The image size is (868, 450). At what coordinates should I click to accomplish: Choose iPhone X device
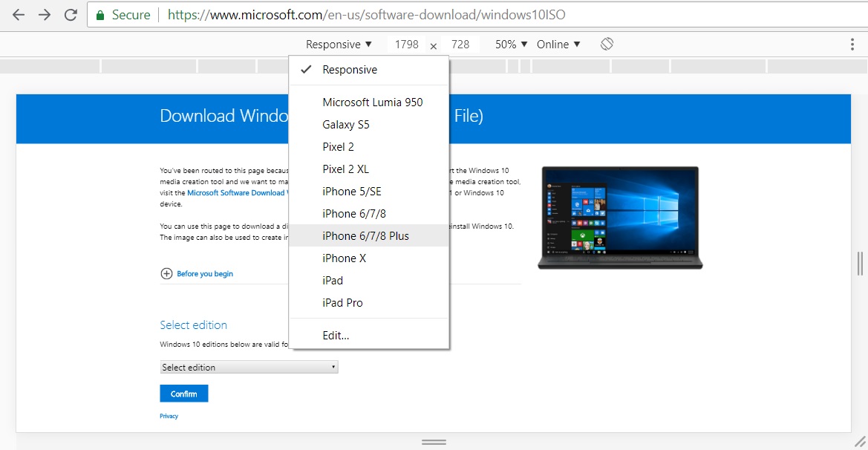point(369,258)
